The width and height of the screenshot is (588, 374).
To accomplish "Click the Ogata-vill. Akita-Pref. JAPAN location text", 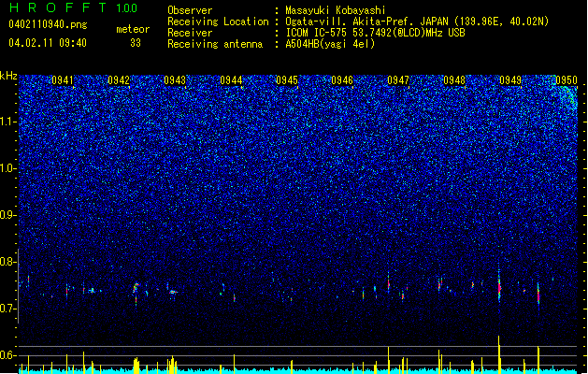I will 417,22.
